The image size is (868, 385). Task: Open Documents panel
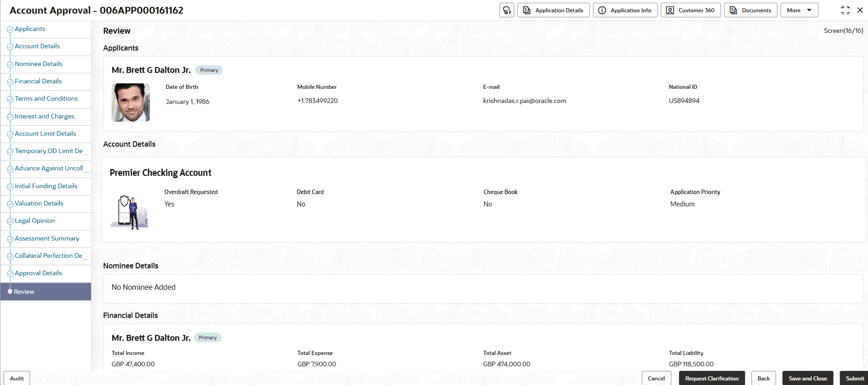[x=751, y=10]
